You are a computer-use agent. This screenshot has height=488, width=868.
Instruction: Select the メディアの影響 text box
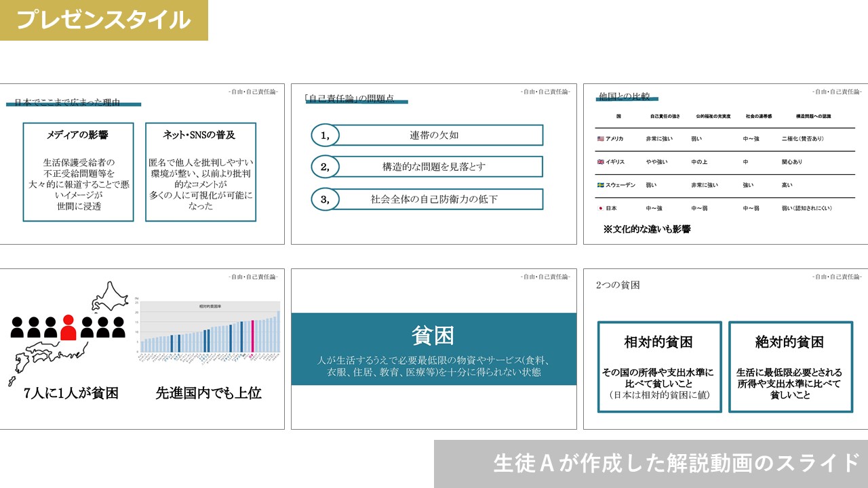point(78,172)
